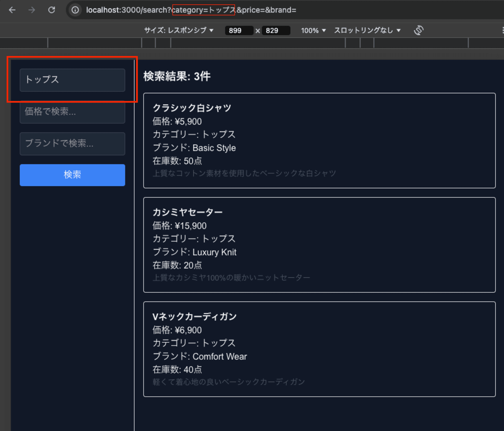The width and height of the screenshot is (504, 431).
Task: Open the 100% zoom dropdown
Action: point(313,30)
